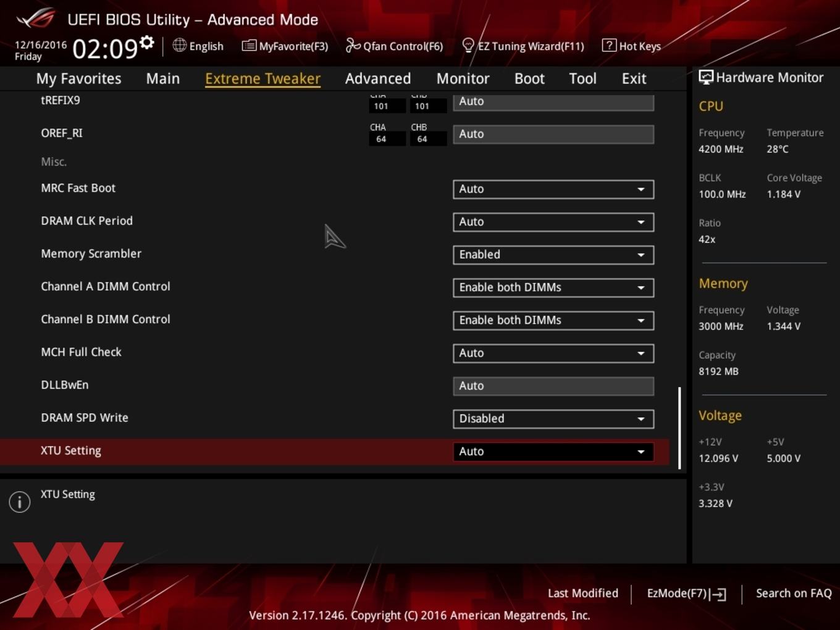Click the 12/16/2016 date
Screen dimensions: 840x630
41,44
